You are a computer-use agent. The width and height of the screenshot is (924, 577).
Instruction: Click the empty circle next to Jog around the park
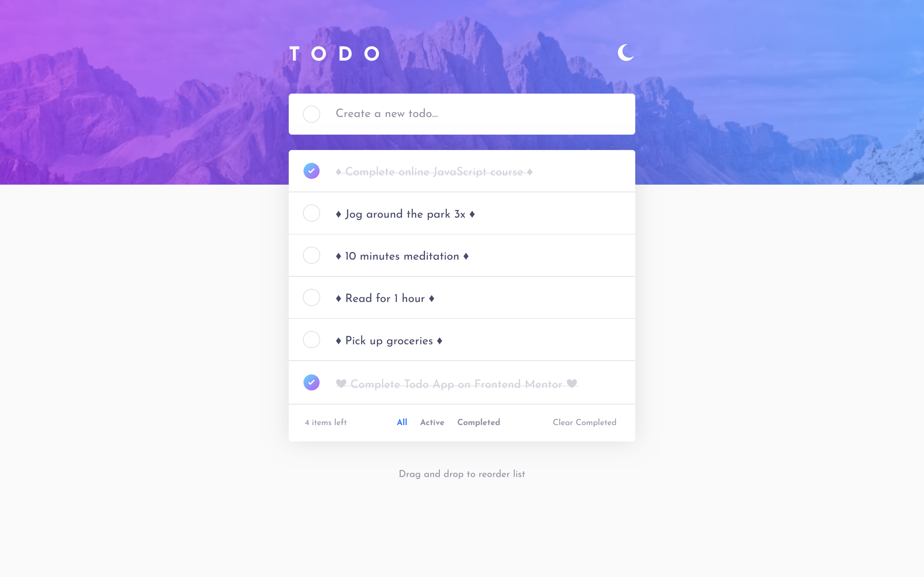pos(311,213)
